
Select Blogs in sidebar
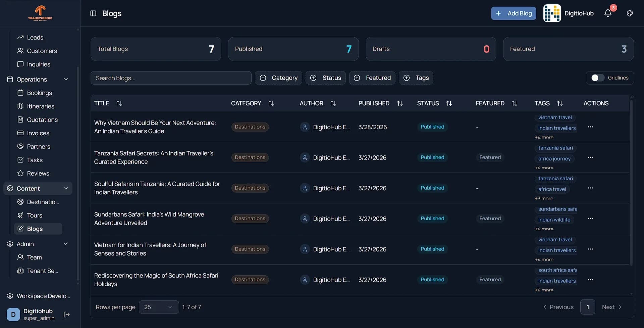click(x=38, y=229)
